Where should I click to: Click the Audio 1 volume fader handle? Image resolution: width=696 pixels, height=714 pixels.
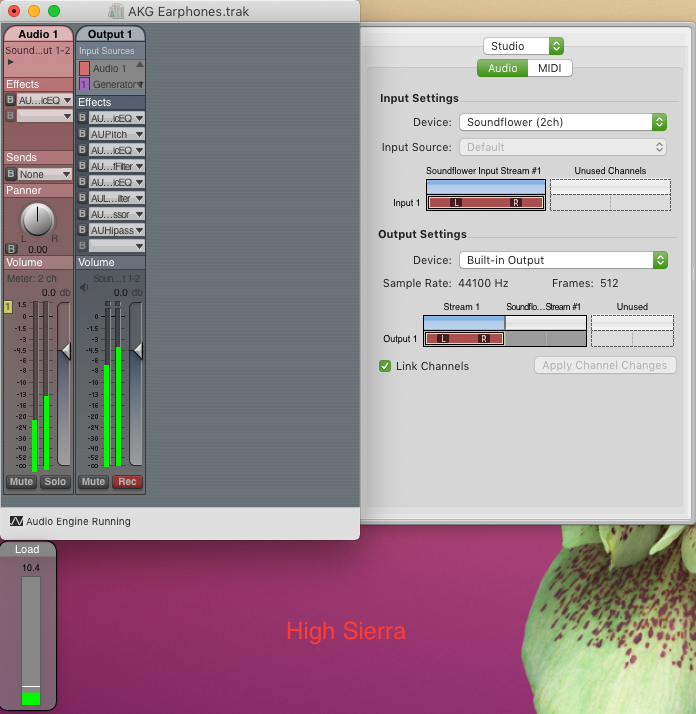pyautogui.click(x=66, y=351)
